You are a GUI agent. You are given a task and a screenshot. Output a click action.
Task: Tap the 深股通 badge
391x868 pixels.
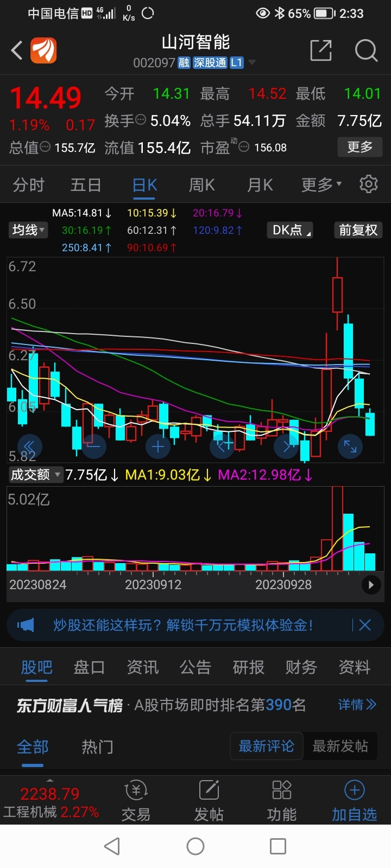[210, 63]
